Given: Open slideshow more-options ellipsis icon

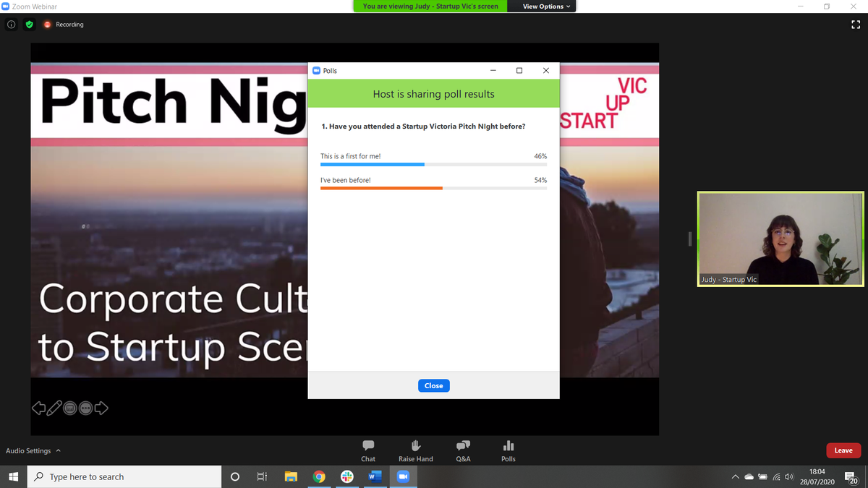Looking at the screenshot, I should (x=86, y=408).
